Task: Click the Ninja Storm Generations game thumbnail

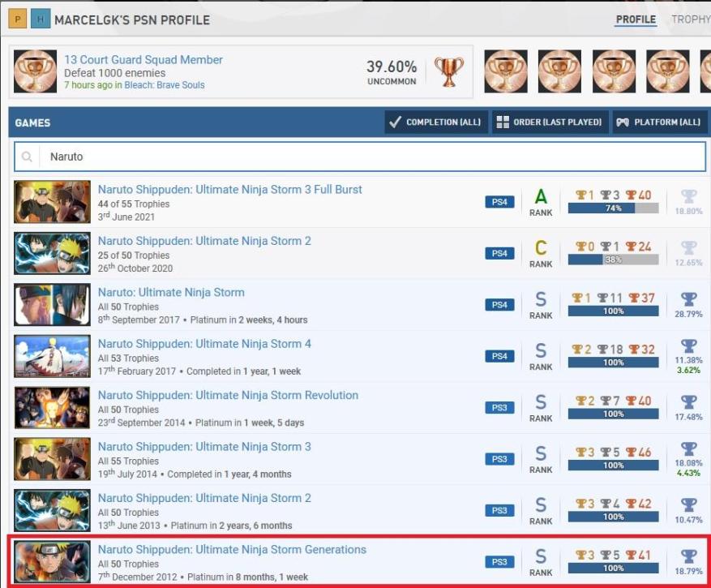Action: coord(53,562)
